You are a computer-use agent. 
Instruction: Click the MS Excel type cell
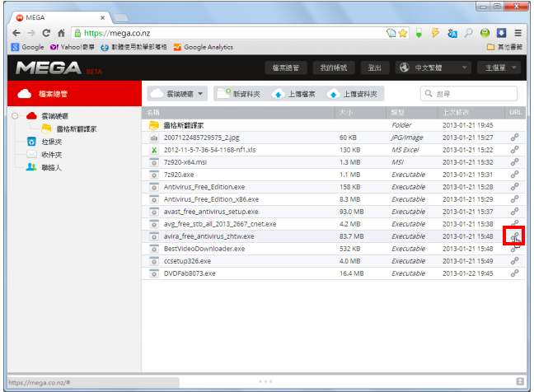[405, 150]
